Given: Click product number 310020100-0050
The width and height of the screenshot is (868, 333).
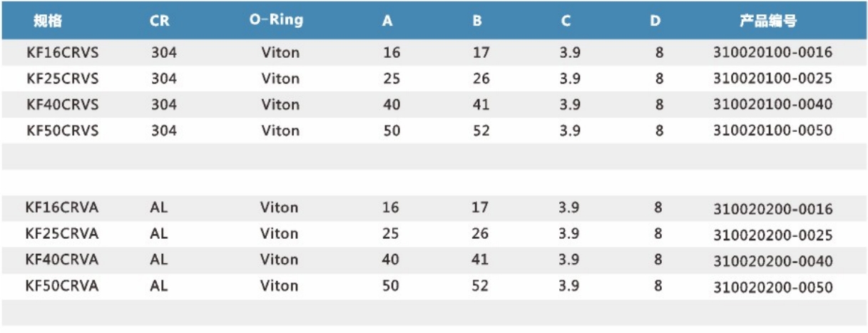Looking at the screenshot, I should click(x=772, y=130).
